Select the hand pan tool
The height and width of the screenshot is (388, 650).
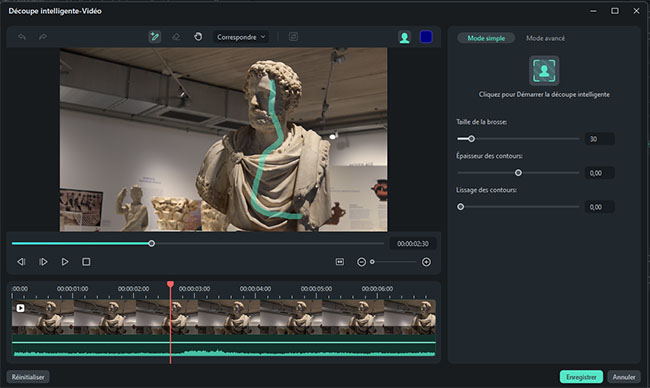[198, 37]
